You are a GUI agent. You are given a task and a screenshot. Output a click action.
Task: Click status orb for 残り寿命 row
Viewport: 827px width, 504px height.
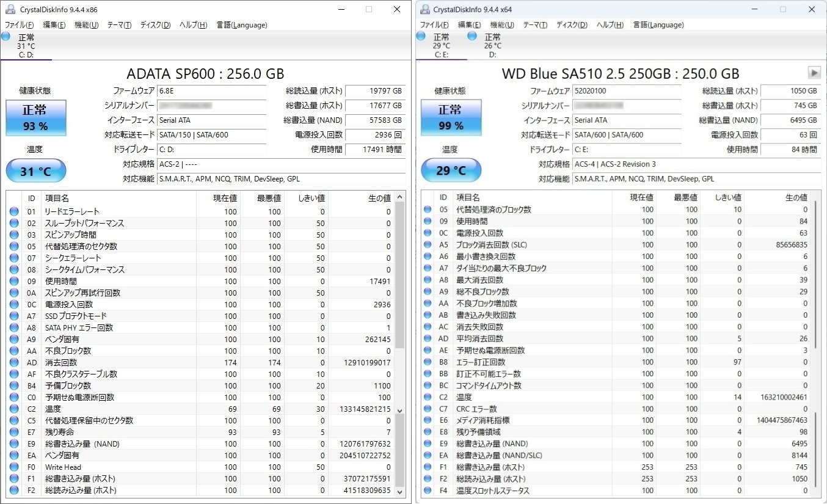[14, 432]
